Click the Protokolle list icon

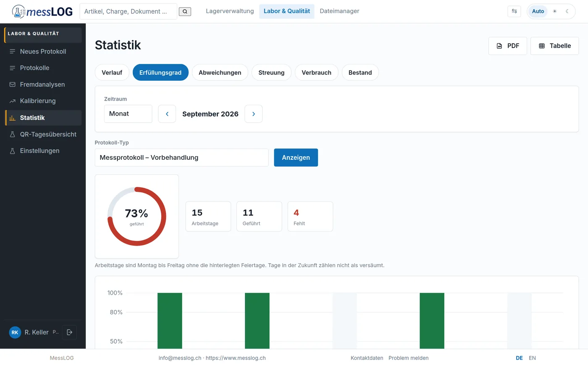[x=13, y=68]
